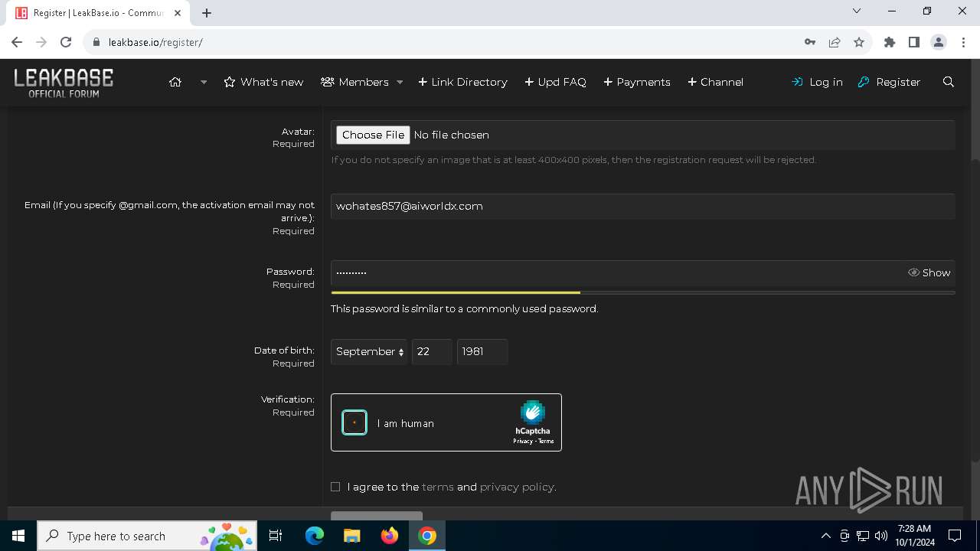Click the taskbar search box
Viewport: 980px width, 551px height.
(x=147, y=536)
